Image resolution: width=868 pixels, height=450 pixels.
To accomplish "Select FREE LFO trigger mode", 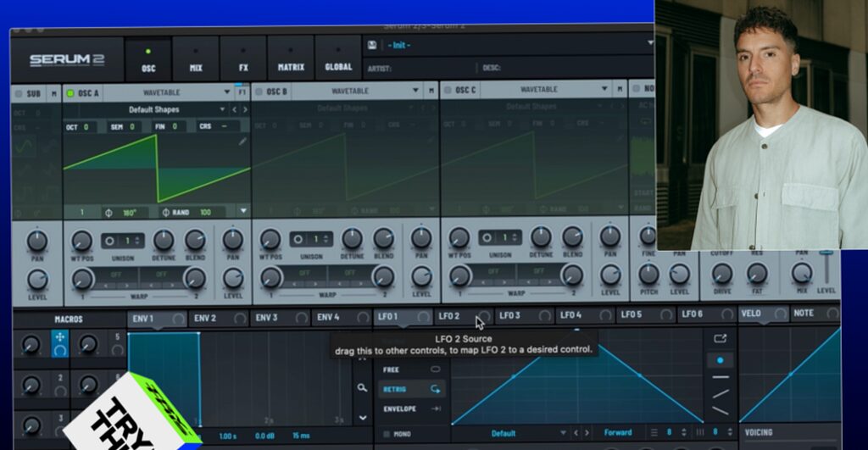I will (x=411, y=369).
